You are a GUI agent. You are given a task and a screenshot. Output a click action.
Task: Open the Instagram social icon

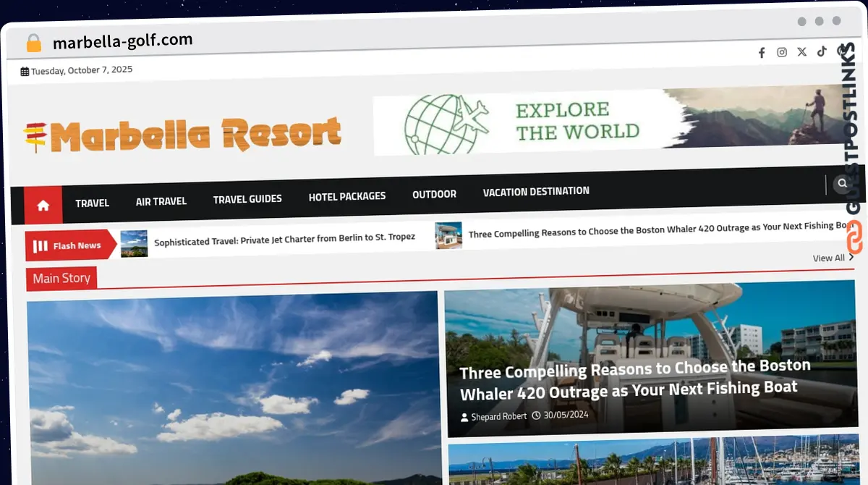(x=782, y=52)
